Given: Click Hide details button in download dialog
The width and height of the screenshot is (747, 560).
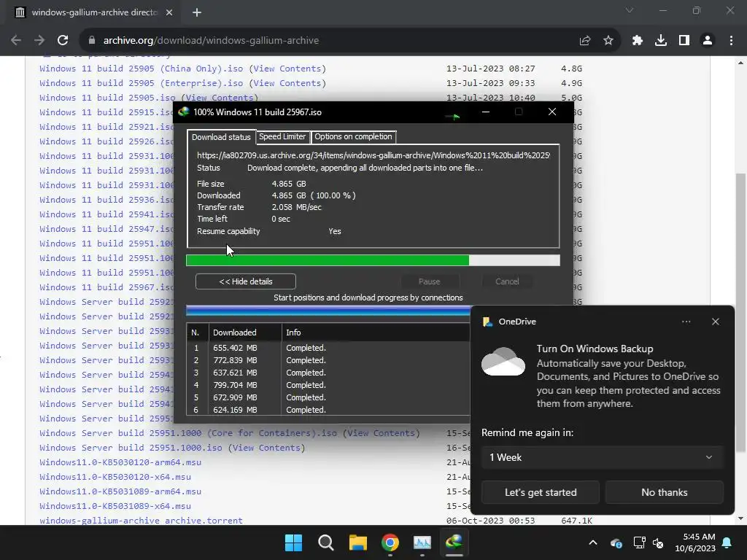Looking at the screenshot, I should pyautogui.click(x=246, y=281).
